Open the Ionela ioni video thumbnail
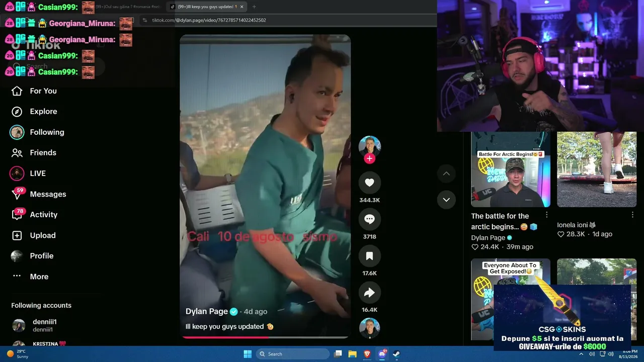 597,169
